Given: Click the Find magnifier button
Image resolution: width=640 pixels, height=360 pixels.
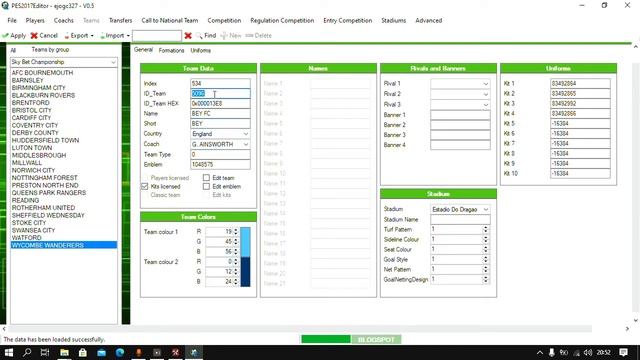Looking at the screenshot, I should 206,36.
